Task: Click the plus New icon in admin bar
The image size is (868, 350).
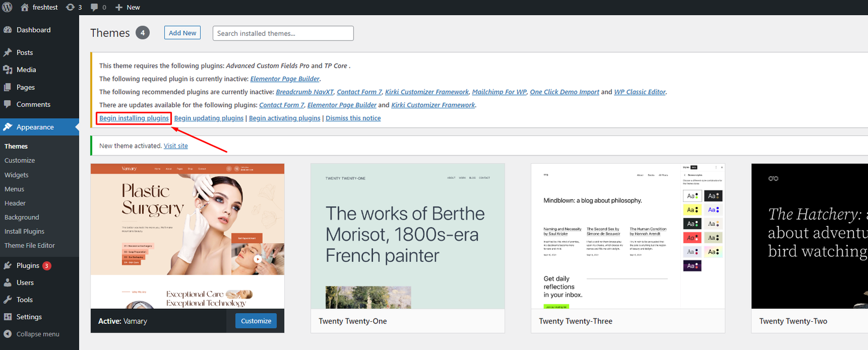Action: tap(119, 7)
